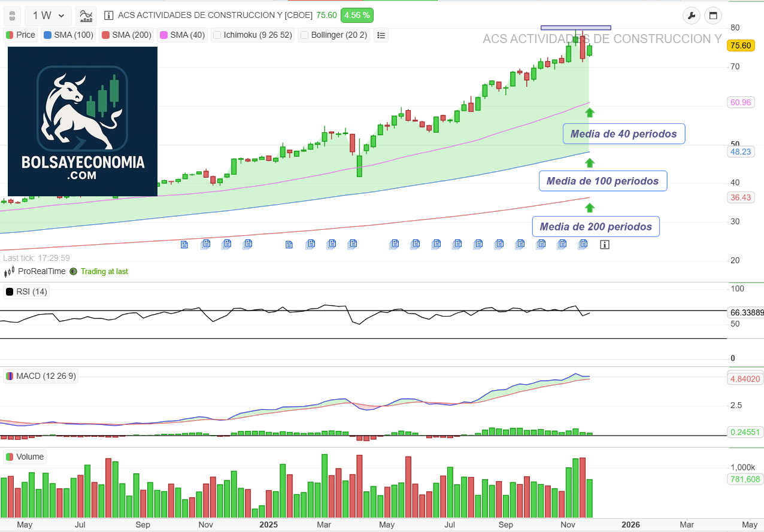Open the Volume indicator label
This screenshot has width=764, height=532.
pyautogui.click(x=25, y=457)
